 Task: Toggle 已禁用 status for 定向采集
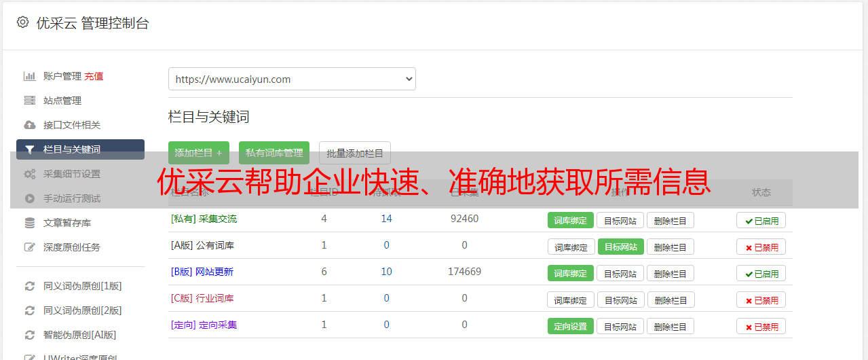click(x=761, y=326)
